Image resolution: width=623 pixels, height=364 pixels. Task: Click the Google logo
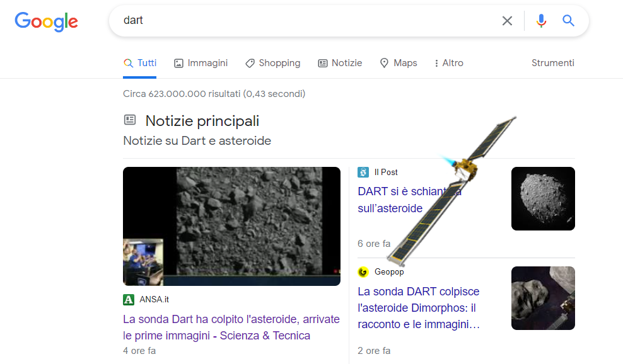coord(47,21)
